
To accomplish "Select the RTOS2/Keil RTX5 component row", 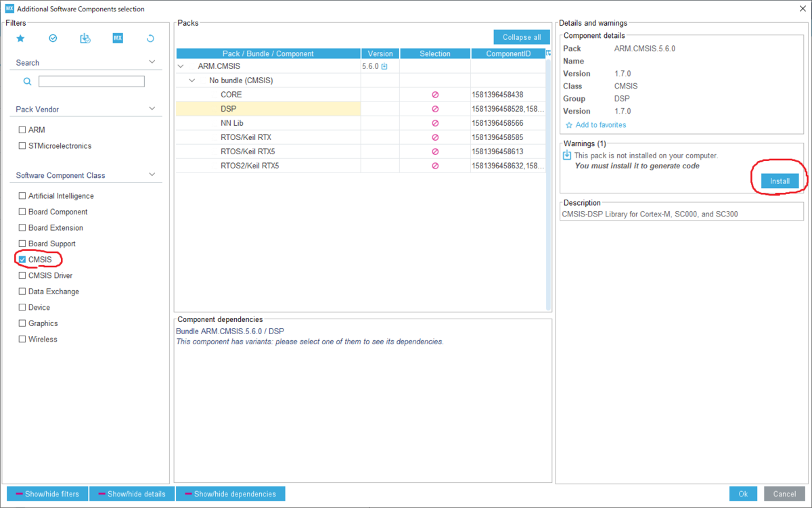I will tap(361, 166).
